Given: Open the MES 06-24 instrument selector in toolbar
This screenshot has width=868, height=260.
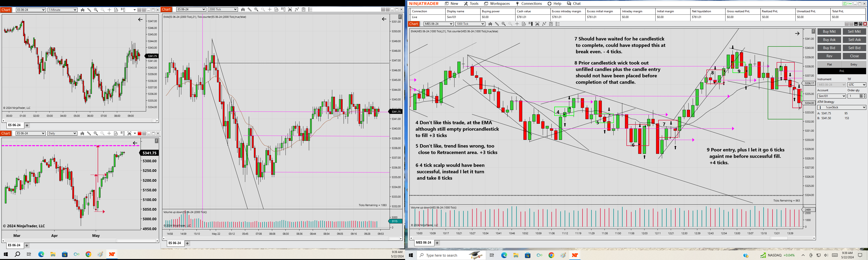Looking at the screenshot, I should pyautogui.click(x=438, y=24).
